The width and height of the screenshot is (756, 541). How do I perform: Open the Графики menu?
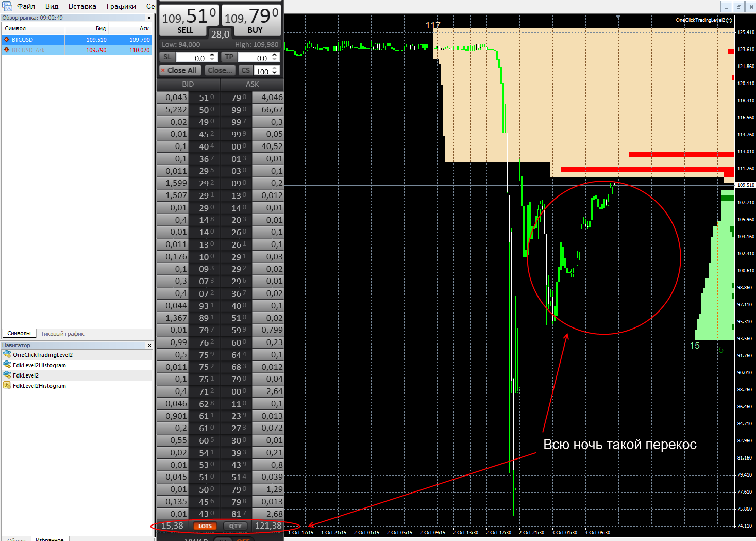pyautogui.click(x=121, y=6)
